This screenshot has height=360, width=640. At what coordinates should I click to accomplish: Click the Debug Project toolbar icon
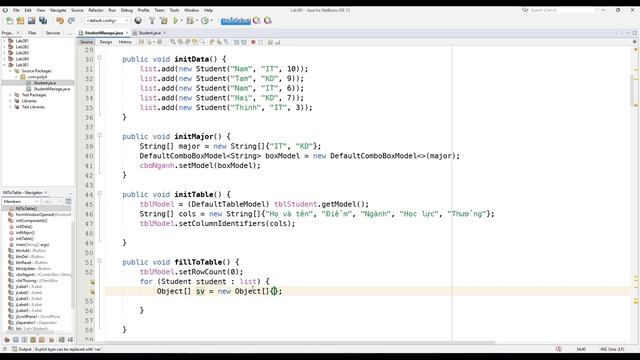click(x=190, y=20)
